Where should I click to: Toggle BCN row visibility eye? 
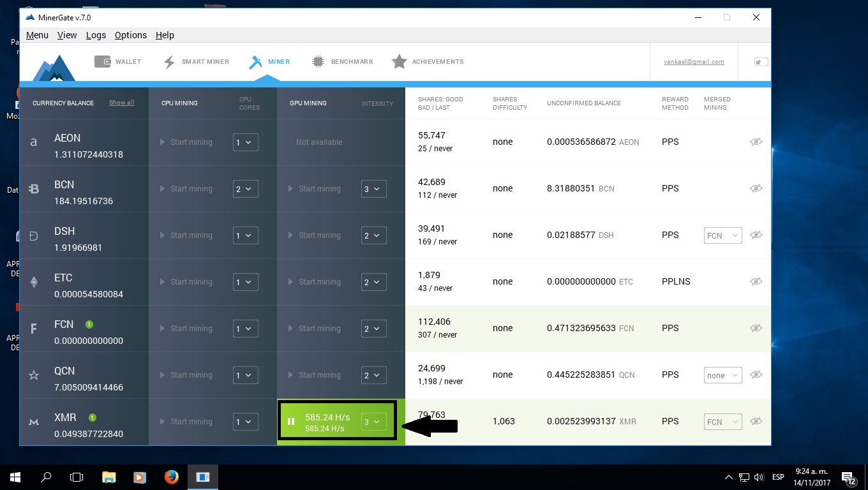[756, 188]
